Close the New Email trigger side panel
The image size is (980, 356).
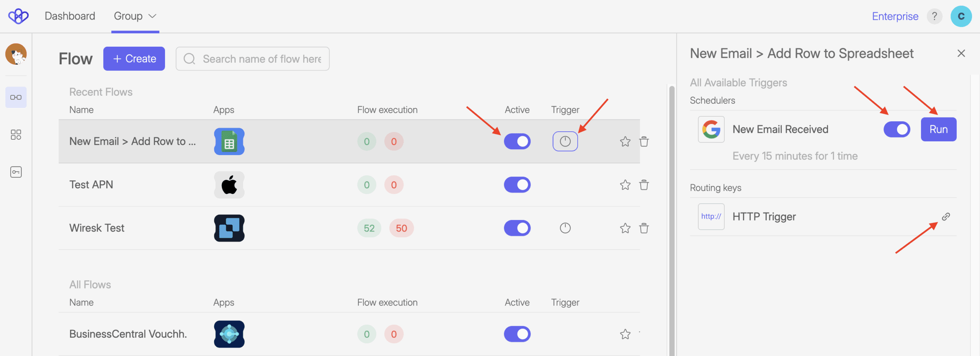click(x=961, y=53)
